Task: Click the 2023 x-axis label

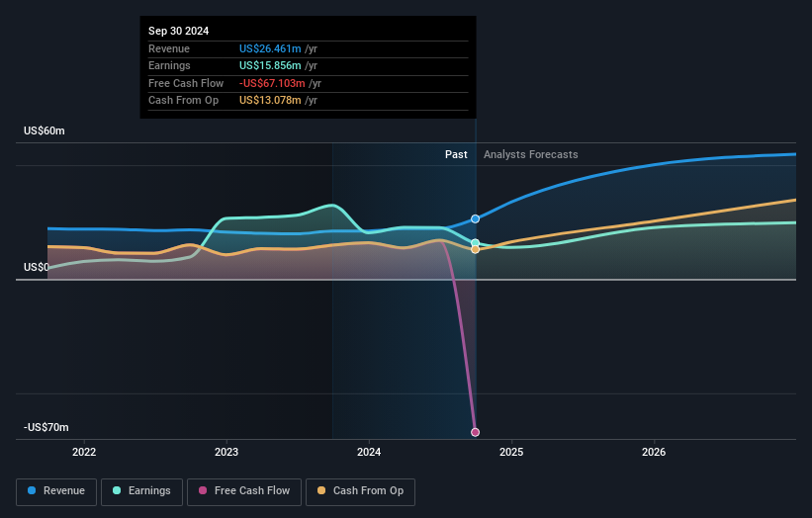Action: pyautogui.click(x=226, y=452)
